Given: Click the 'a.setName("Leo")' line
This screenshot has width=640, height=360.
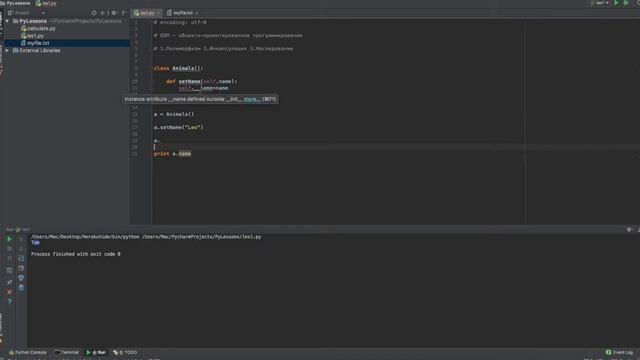Looking at the screenshot, I should pyautogui.click(x=178, y=127).
